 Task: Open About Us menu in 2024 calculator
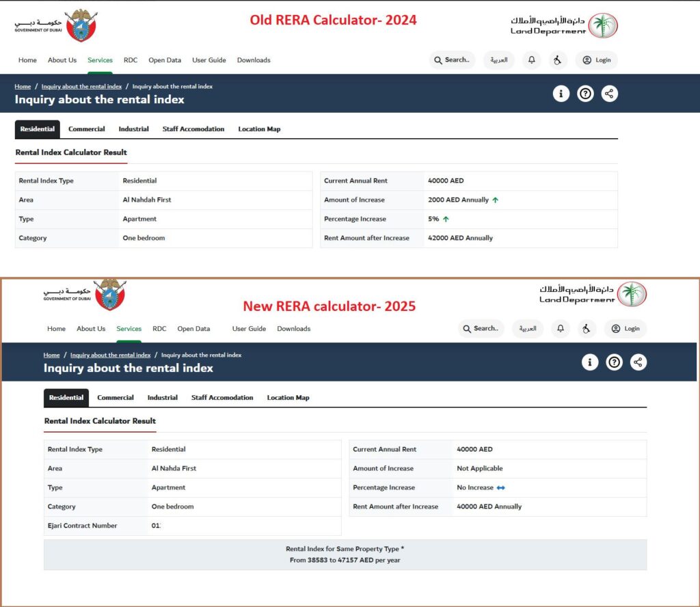pyautogui.click(x=62, y=59)
